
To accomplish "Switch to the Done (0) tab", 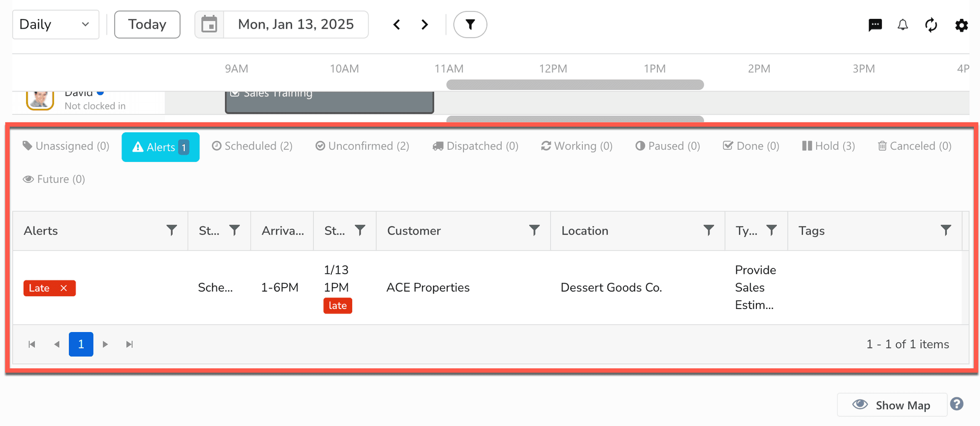I will tap(751, 146).
